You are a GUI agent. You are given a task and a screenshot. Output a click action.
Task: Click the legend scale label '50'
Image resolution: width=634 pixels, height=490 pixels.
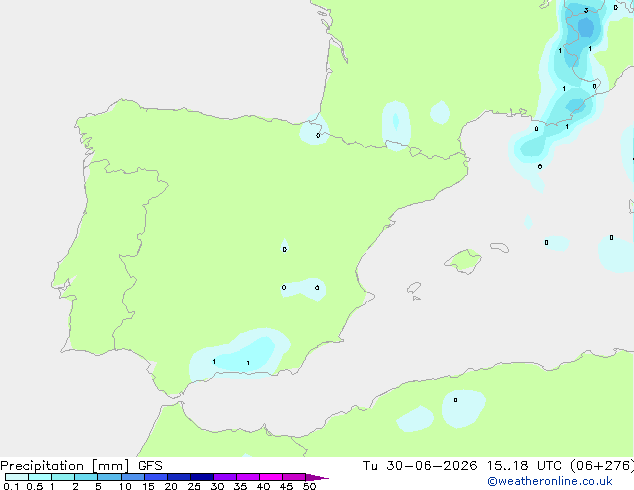309,486
